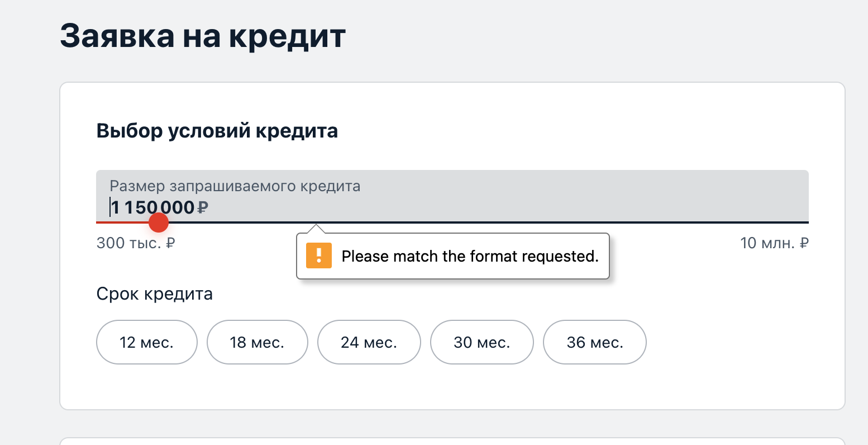
Task: Click the "Размер запрашиваемого кредита" field label
Action: [x=234, y=186]
